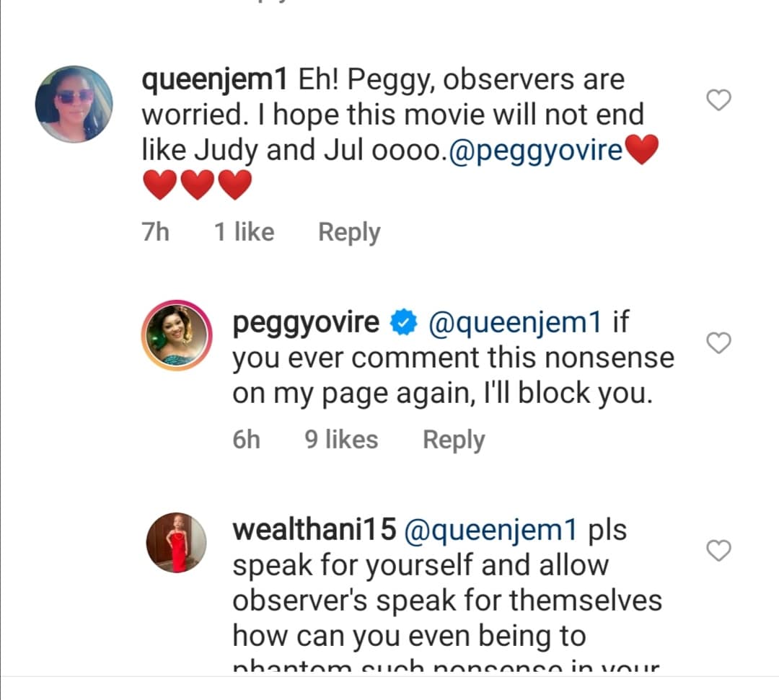This screenshot has width=779, height=700.
Task: Tap the @queenjem1 mention in wealthani15's comment
Action: [x=491, y=531]
